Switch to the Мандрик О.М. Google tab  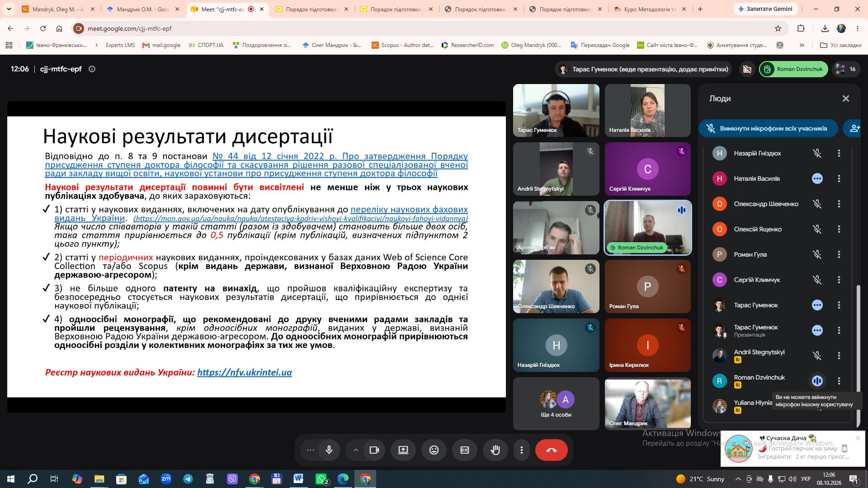coord(143,9)
